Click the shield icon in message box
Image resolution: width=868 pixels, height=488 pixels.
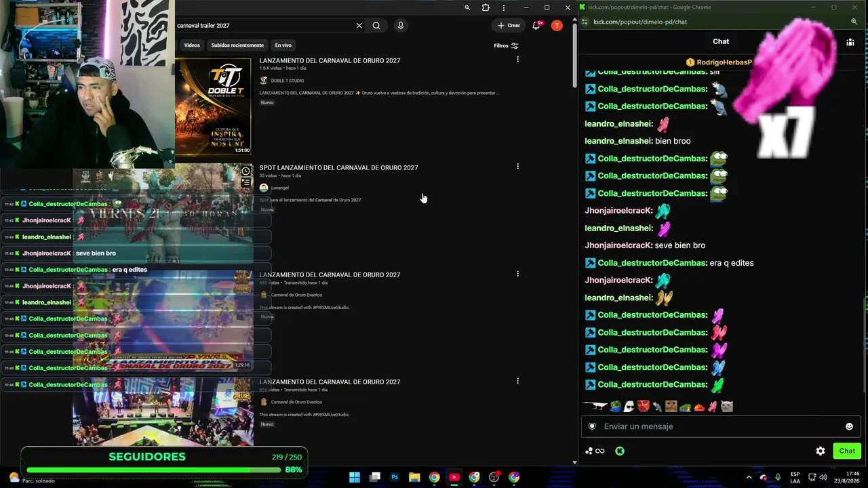[592, 426]
